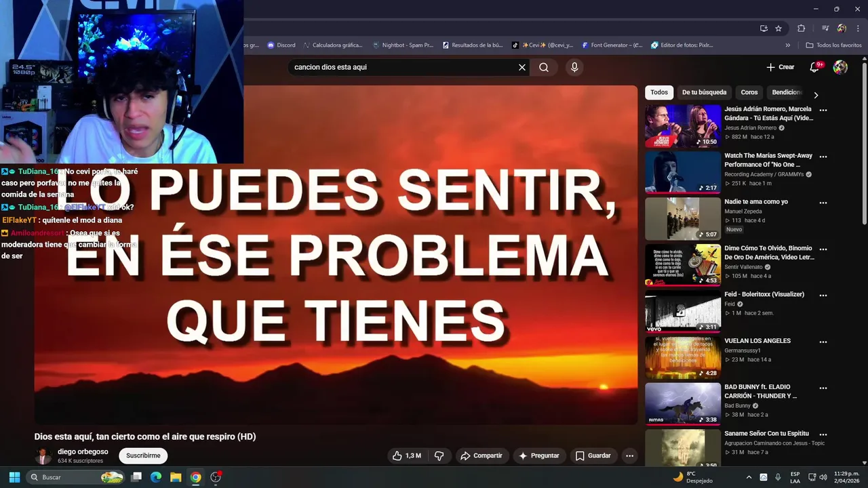This screenshot has height=488, width=868.
Task: Open the Tú Estás Aquí video thumbnail
Action: 683,126
